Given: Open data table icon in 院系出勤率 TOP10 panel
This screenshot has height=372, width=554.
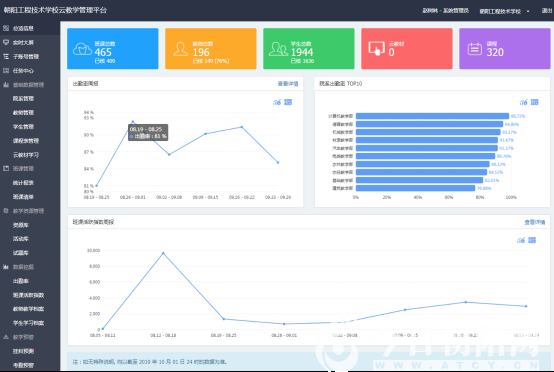Looking at the screenshot, I should pyautogui.click(x=535, y=102).
